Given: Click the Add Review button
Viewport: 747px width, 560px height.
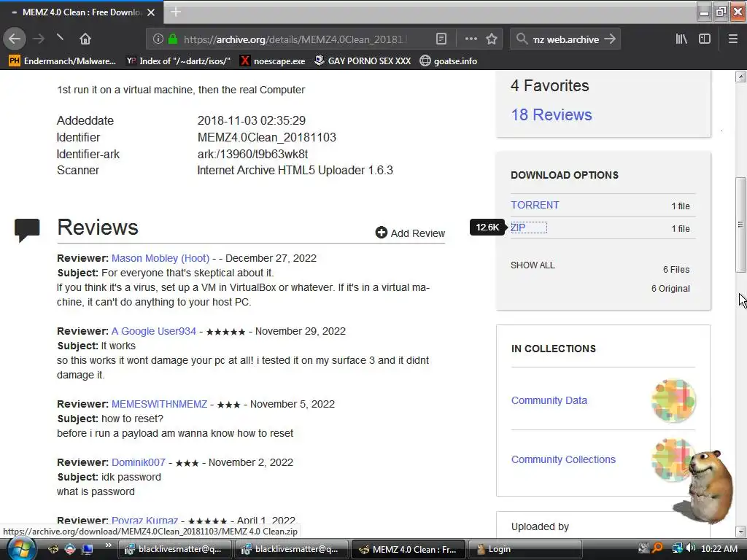Looking at the screenshot, I should pos(410,233).
